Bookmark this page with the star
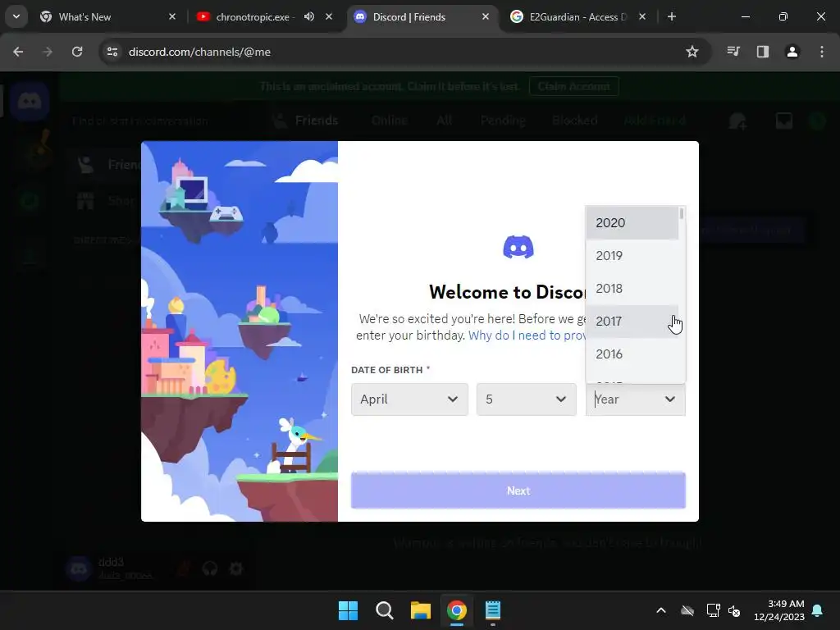The height and width of the screenshot is (630, 840). pos(692,52)
